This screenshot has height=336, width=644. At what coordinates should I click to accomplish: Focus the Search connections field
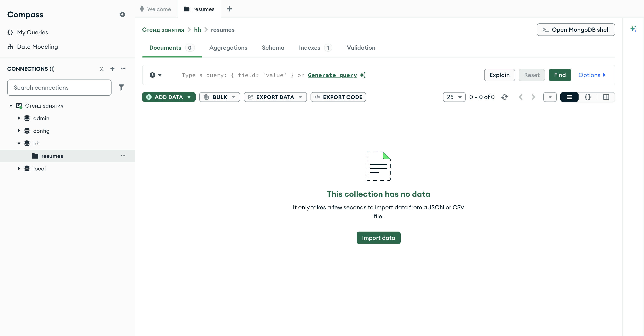tap(59, 88)
